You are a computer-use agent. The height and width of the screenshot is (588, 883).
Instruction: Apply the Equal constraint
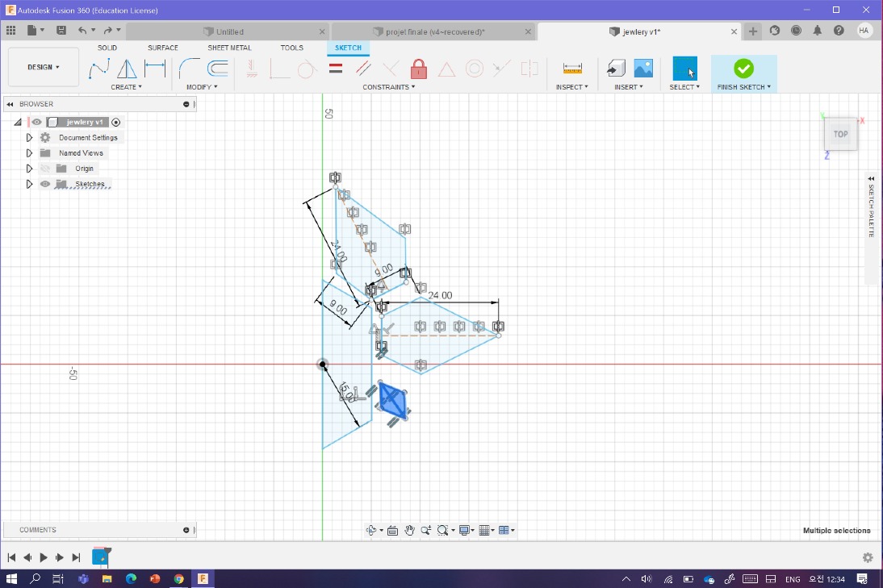pos(336,69)
